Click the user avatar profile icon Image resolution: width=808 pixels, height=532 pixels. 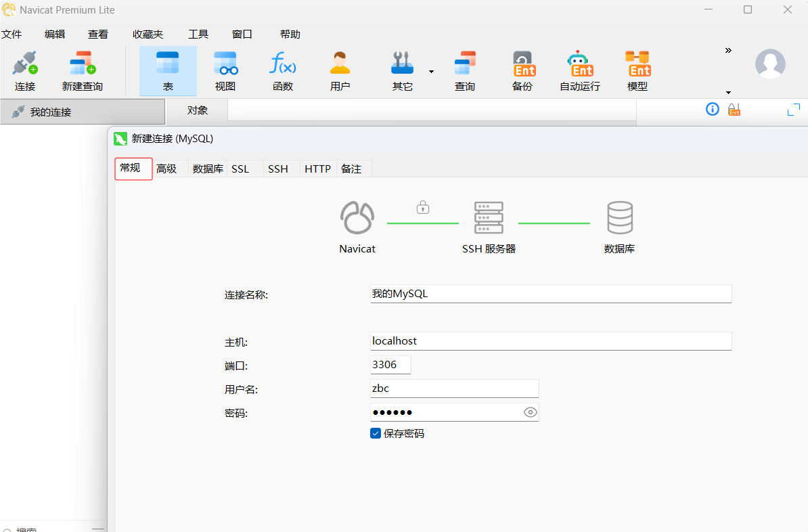770,64
